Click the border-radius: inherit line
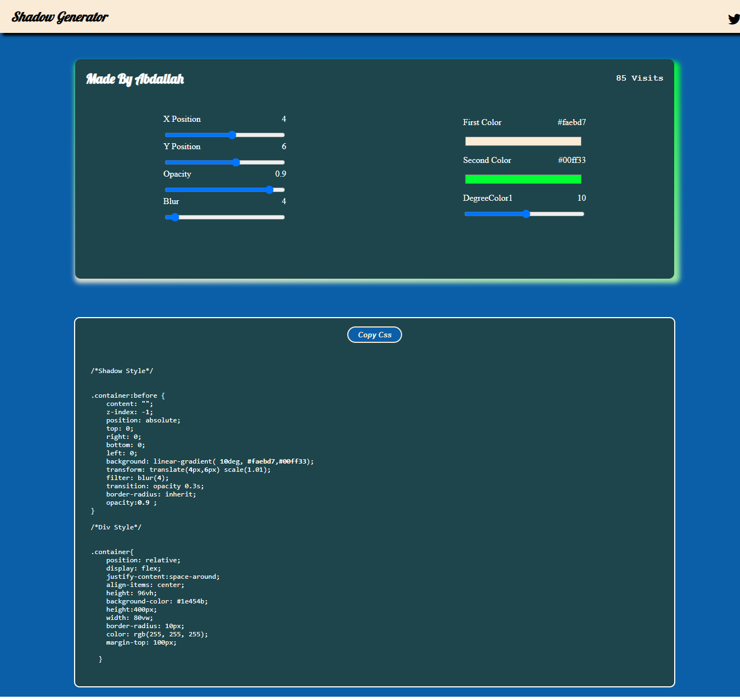This screenshot has width=740, height=700. pos(151,494)
